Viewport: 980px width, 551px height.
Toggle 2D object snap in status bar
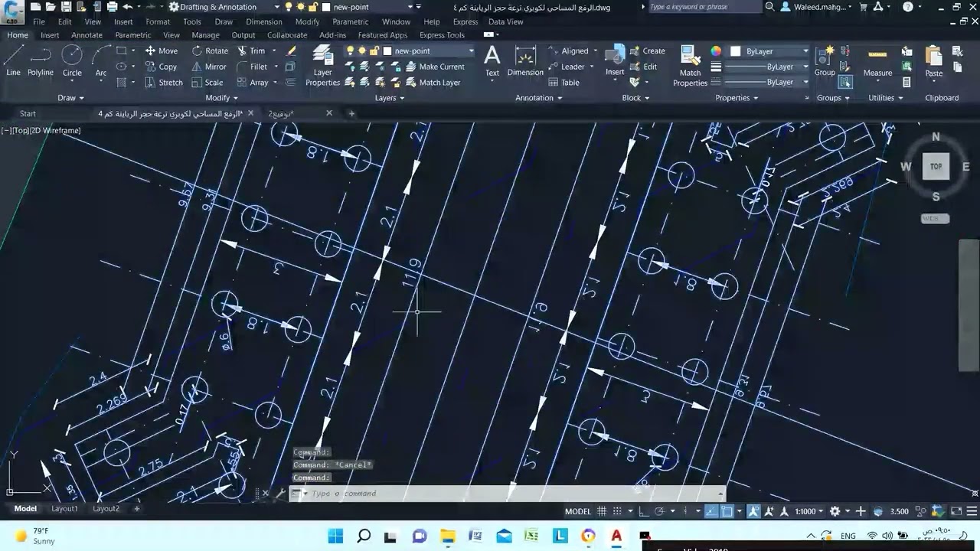(727, 511)
